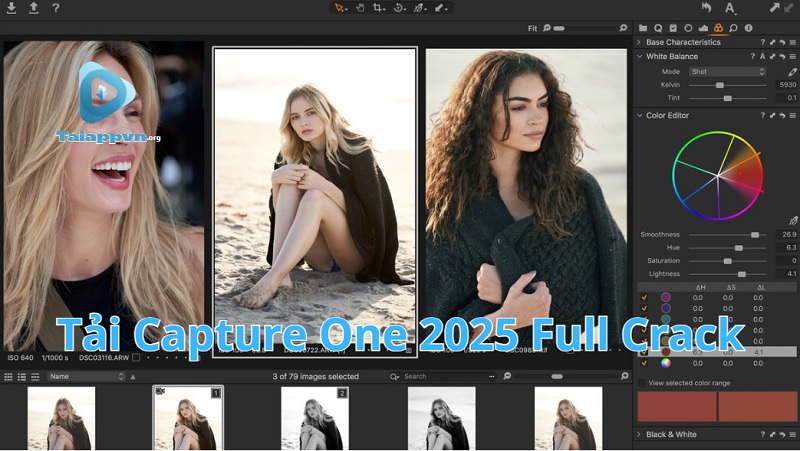Switch browser to grid view icon
800x451 pixels.
click(8, 377)
